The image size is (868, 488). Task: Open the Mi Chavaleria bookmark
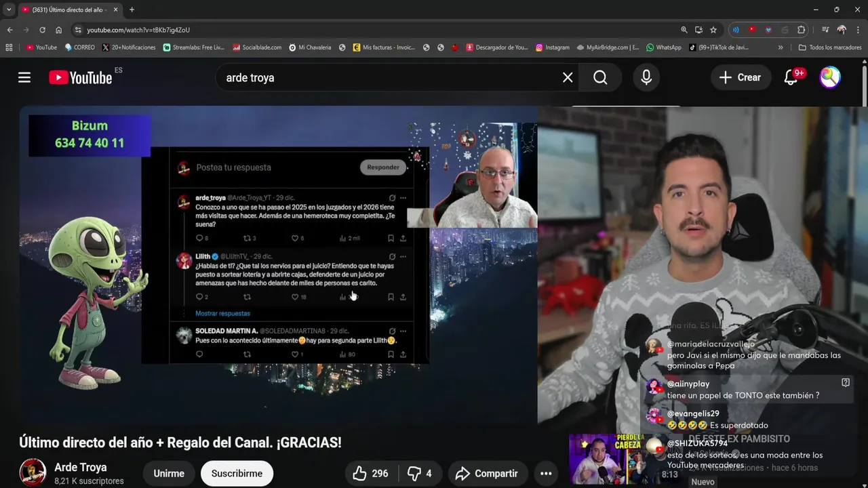tap(310, 47)
